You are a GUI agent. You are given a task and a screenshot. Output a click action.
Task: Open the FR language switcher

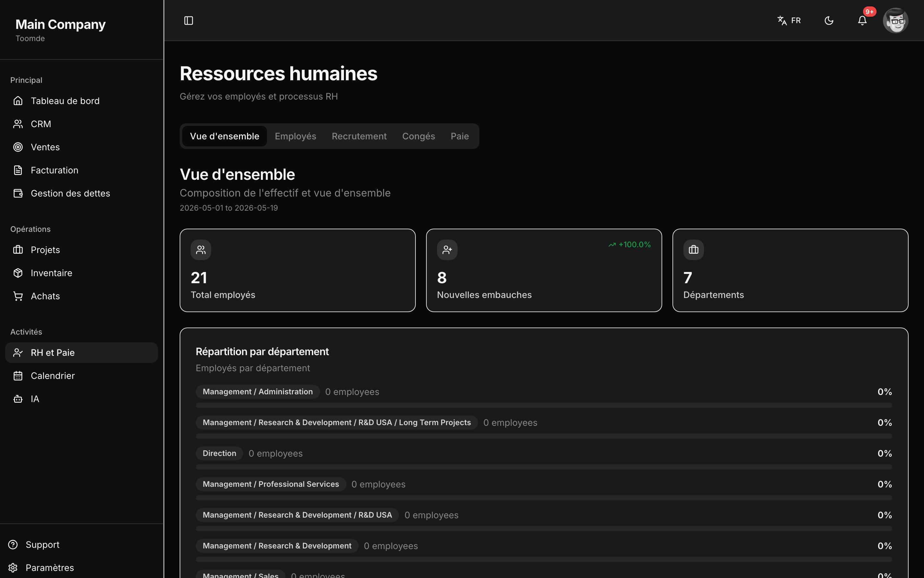[789, 20]
